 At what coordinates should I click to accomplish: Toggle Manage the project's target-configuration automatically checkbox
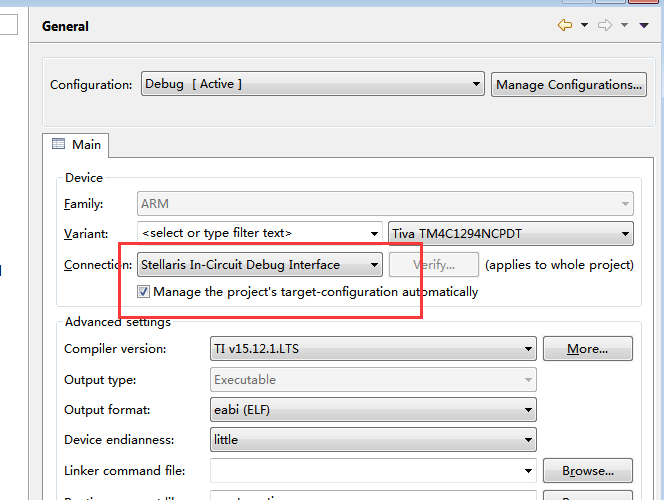click(144, 292)
